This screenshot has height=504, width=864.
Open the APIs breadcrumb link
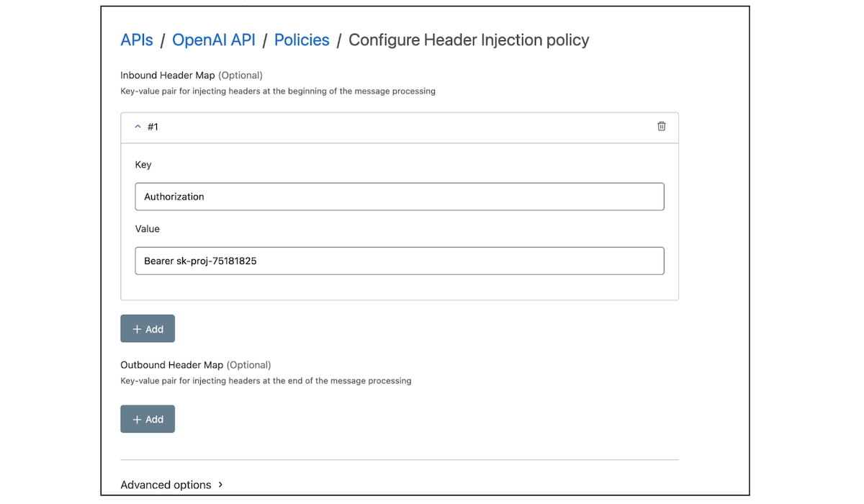point(137,40)
